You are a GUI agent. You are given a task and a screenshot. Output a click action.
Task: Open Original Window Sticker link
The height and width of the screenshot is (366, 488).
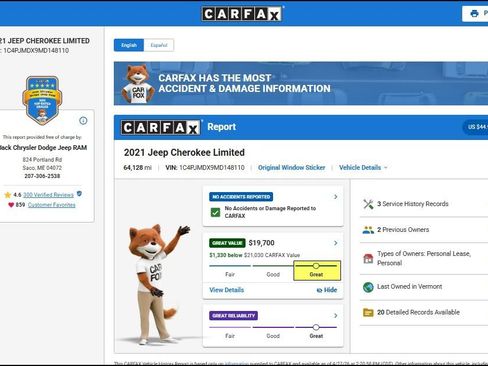(292, 168)
